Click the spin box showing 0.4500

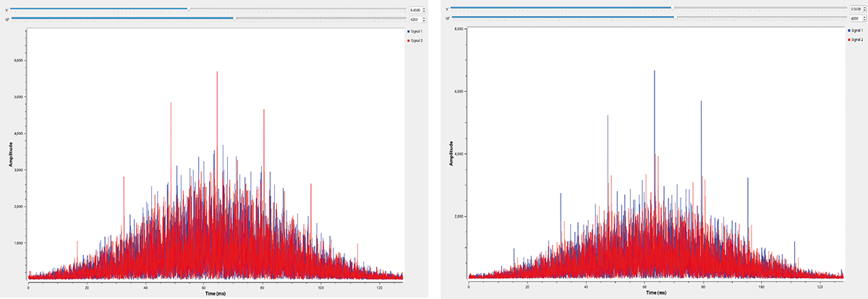(x=415, y=9)
